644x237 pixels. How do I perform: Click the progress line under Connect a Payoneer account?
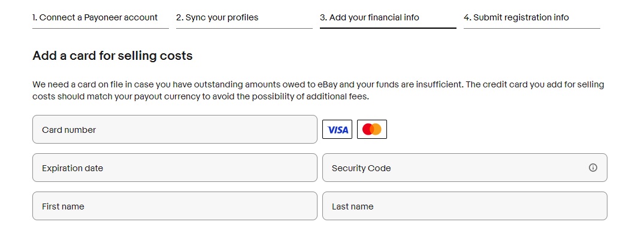(101, 28)
